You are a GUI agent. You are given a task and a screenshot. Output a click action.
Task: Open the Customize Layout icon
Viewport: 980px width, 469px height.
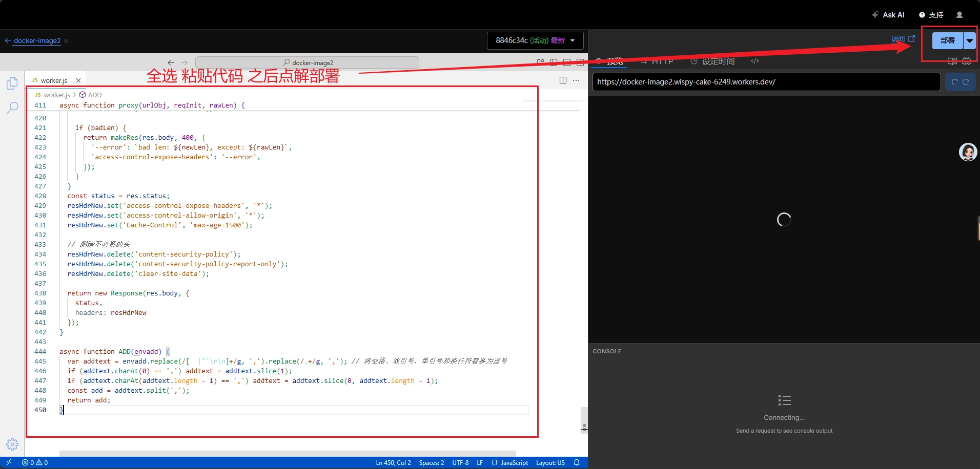pyautogui.click(x=540, y=62)
